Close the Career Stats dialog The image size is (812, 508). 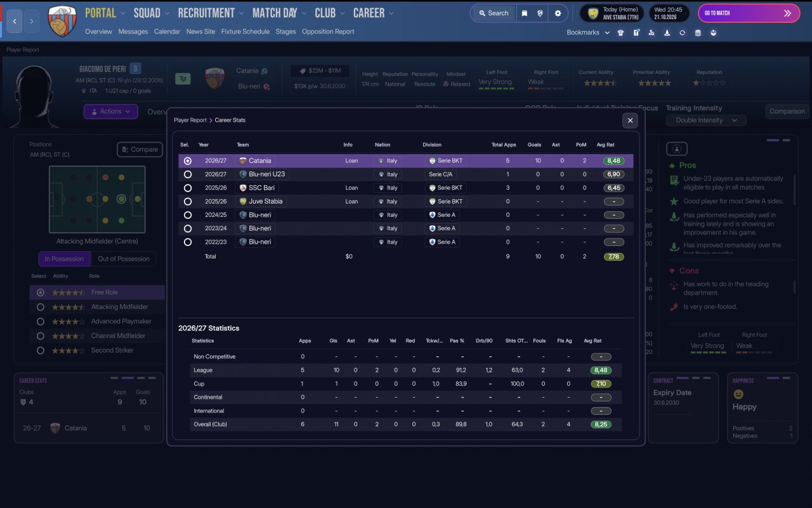[630, 120]
